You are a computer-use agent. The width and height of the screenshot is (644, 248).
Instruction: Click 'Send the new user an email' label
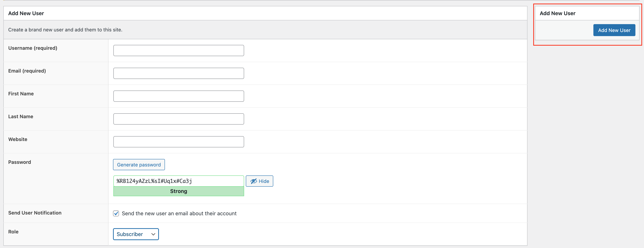(179, 213)
